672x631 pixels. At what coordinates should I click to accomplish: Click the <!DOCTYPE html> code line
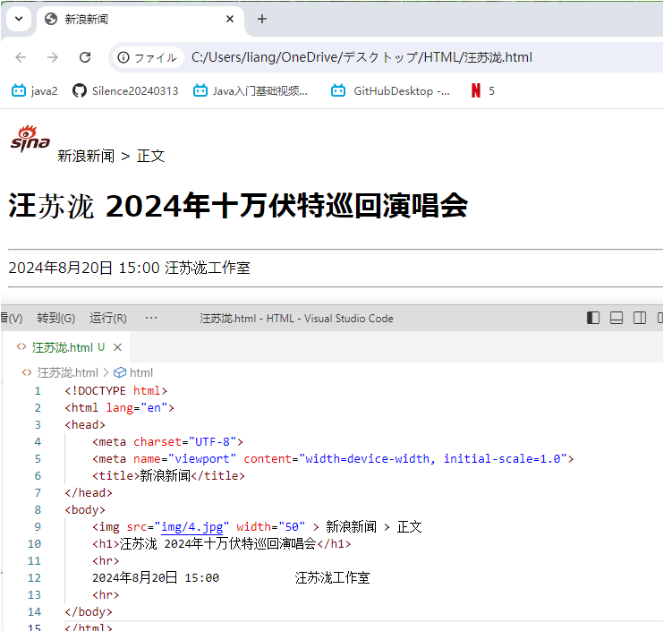coord(115,391)
